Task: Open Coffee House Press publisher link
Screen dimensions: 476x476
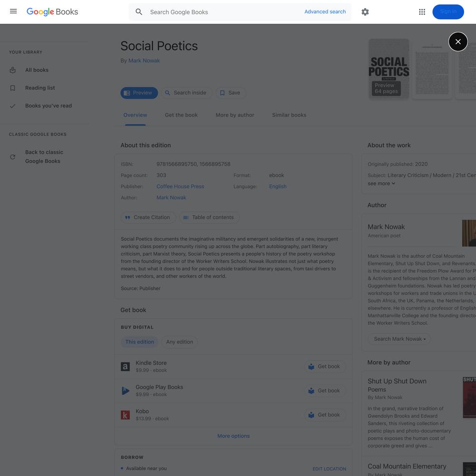Action: (x=180, y=187)
